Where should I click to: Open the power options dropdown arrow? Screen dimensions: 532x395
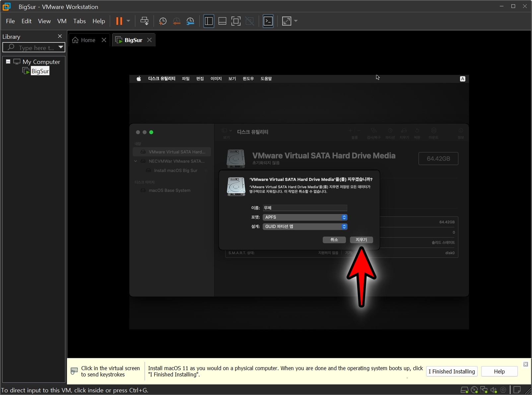(128, 21)
